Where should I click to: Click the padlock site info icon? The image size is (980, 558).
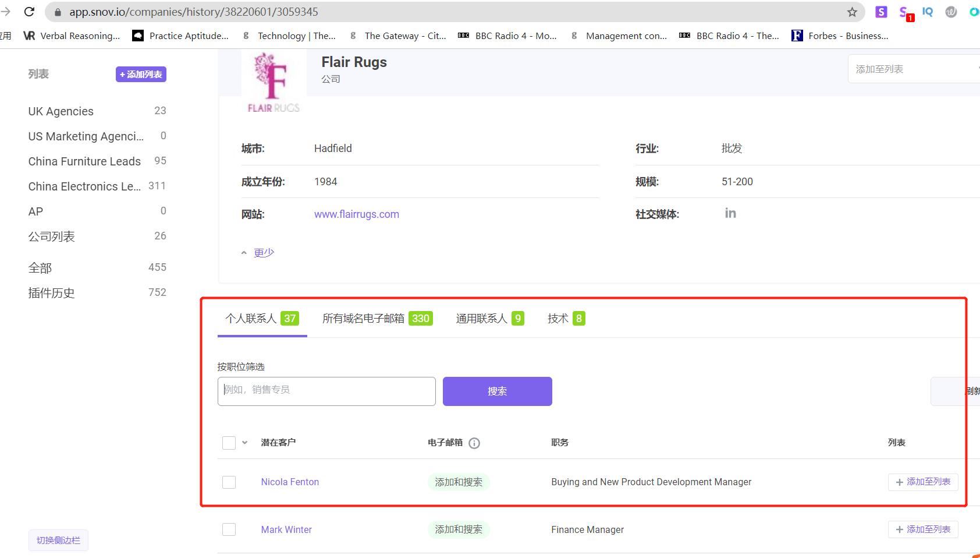coord(58,12)
